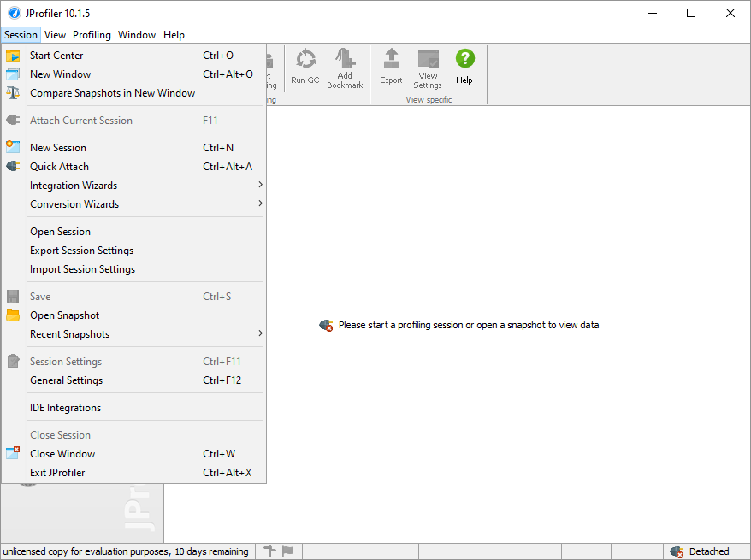Click the Open Snapshot folder icon
The height and width of the screenshot is (560, 751).
13,315
